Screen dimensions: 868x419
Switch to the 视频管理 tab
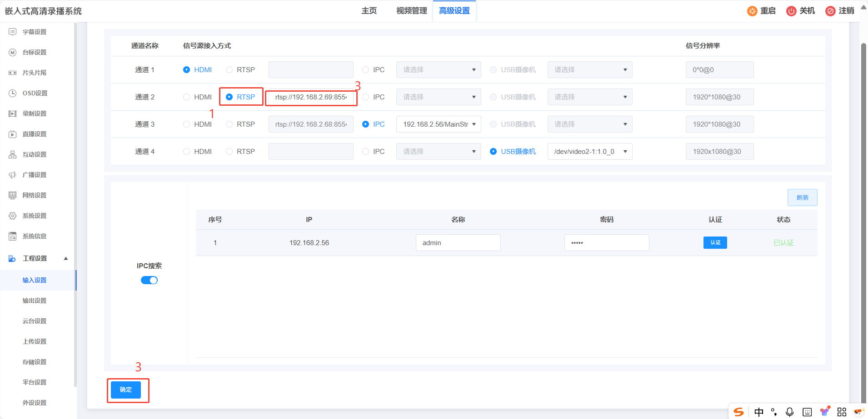click(x=411, y=11)
